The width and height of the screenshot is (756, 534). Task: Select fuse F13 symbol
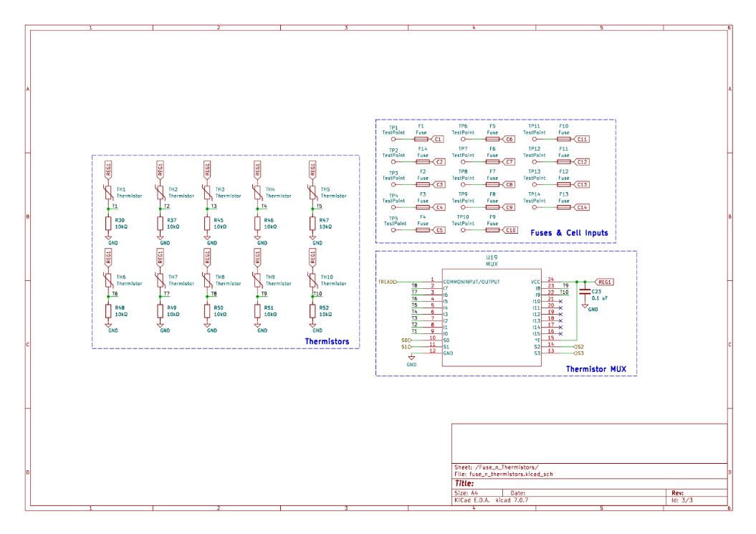coord(564,207)
